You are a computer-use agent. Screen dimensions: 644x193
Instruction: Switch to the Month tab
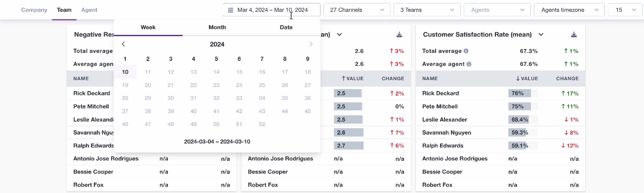coord(217,28)
